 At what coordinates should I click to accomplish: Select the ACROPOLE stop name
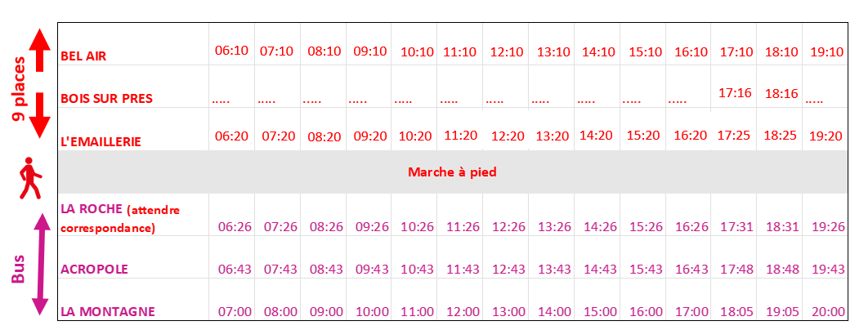point(94,269)
